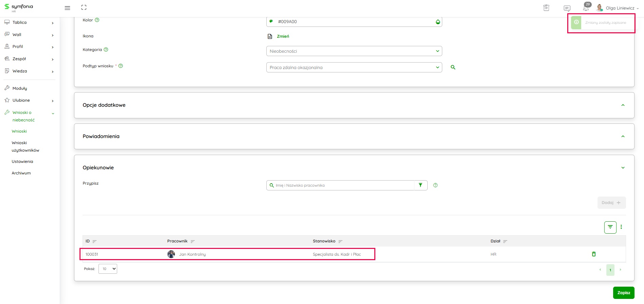Delete Jan Kontrolny with trash icon
The height and width of the screenshot is (304, 644).
594,254
